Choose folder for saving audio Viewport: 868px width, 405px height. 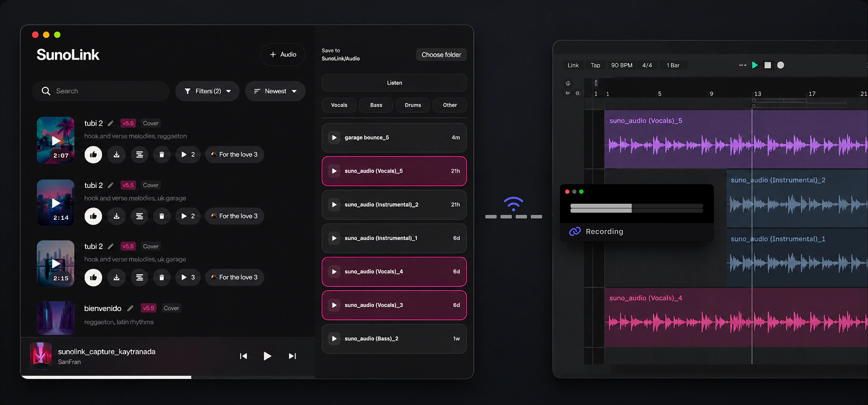click(441, 55)
